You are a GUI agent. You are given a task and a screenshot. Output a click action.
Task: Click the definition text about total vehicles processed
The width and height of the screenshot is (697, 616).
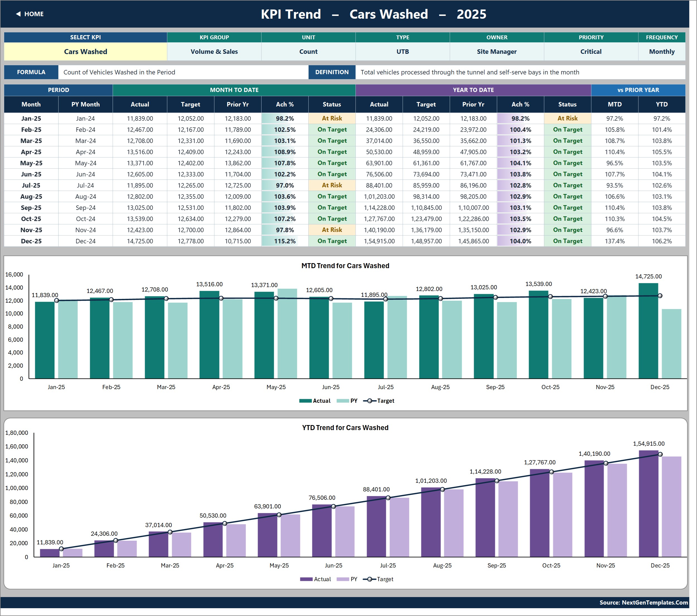pos(470,72)
